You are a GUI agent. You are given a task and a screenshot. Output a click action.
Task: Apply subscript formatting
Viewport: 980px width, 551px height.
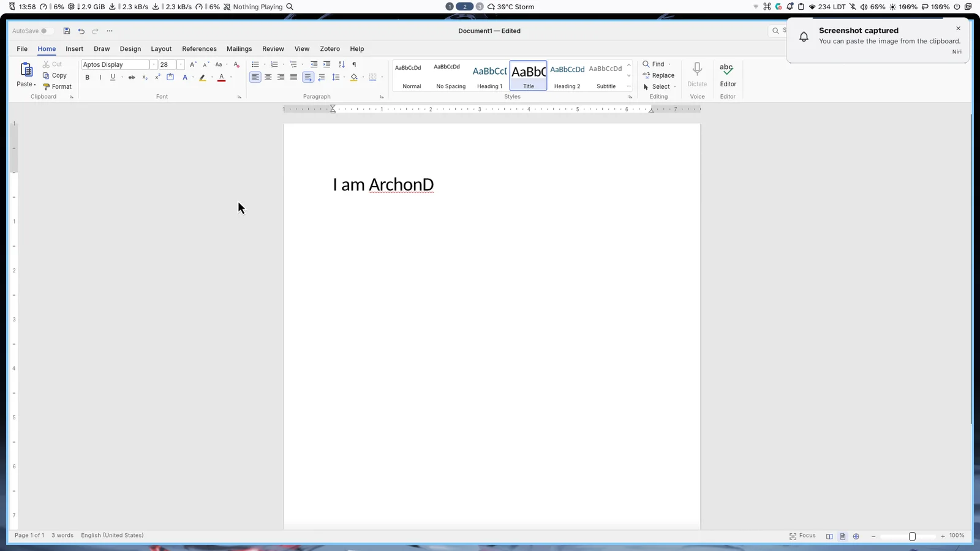click(145, 77)
